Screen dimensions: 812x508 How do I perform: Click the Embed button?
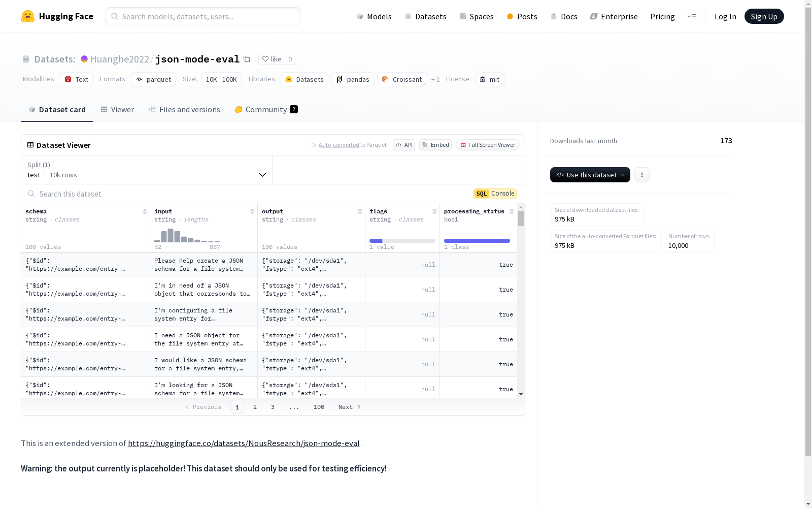(x=435, y=145)
